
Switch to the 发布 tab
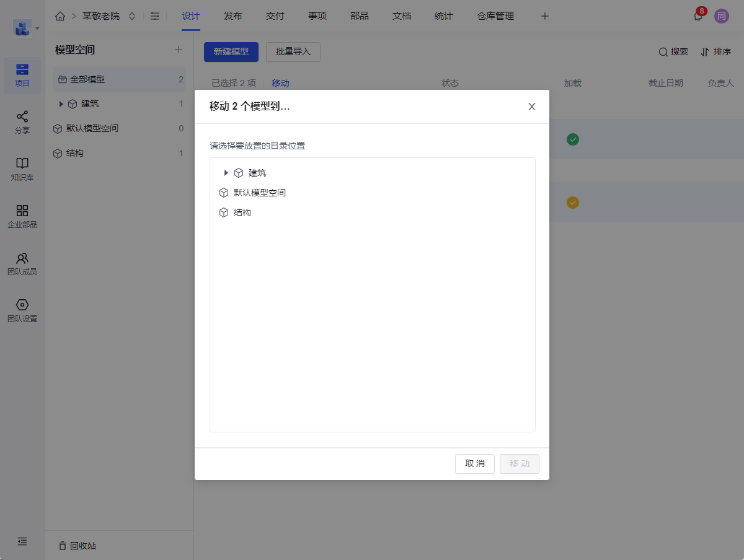point(233,16)
